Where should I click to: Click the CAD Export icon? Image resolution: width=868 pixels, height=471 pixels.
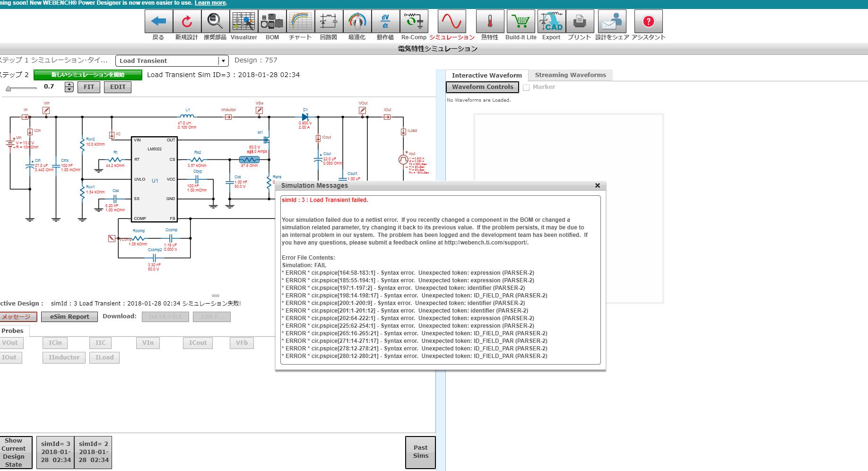click(551, 21)
